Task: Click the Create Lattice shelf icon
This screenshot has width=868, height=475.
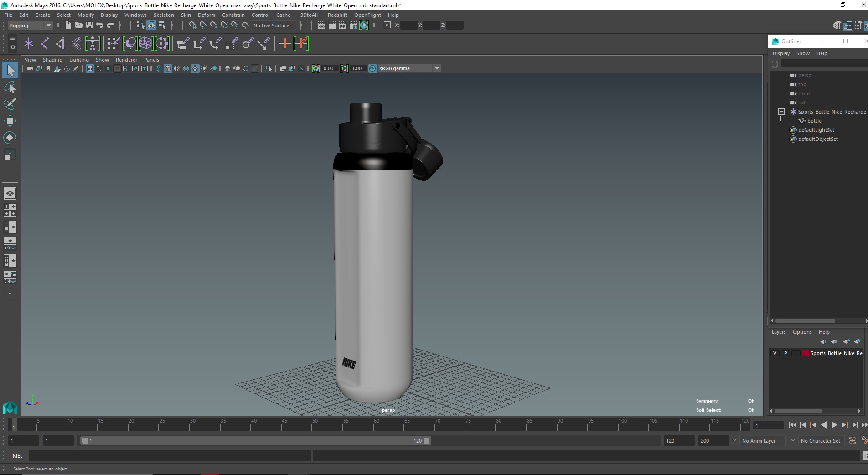Action: click(145, 44)
